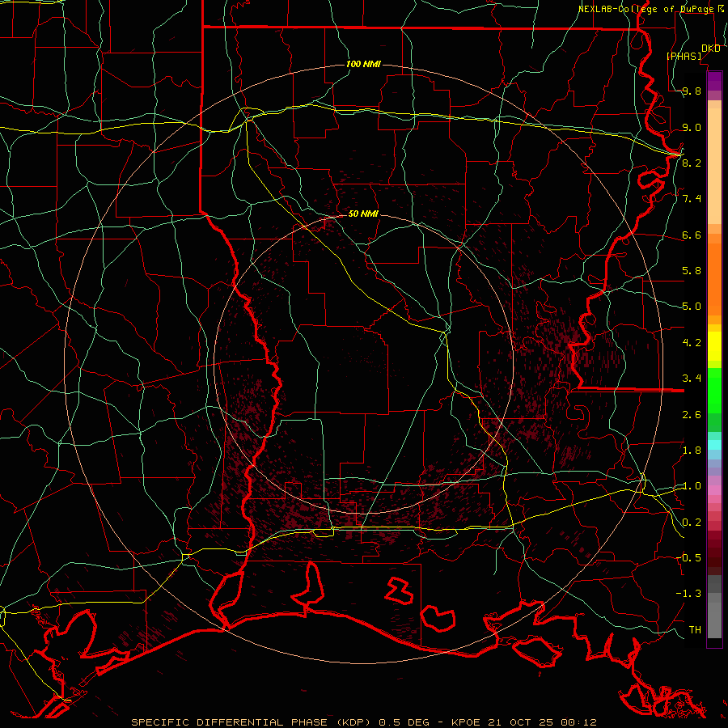Click the 9.8 legend value
This screenshot has height=728, width=728.
click(x=692, y=91)
